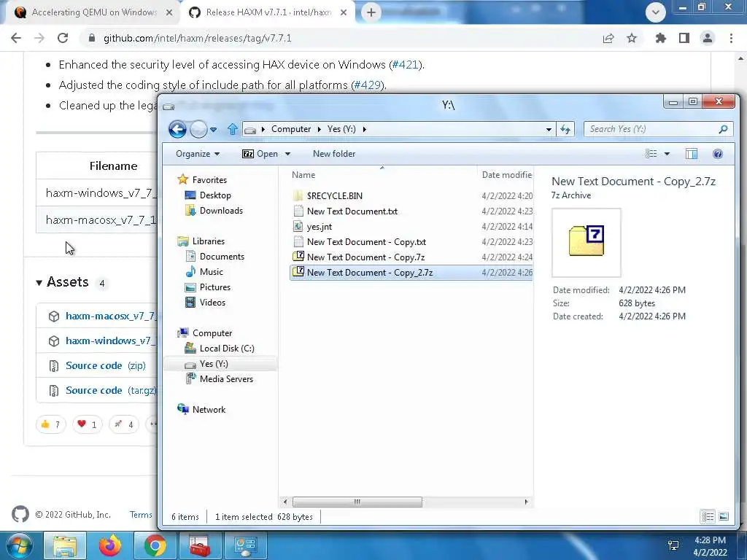
Task: Click Computer in navigation pane
Action: (212, 333)
